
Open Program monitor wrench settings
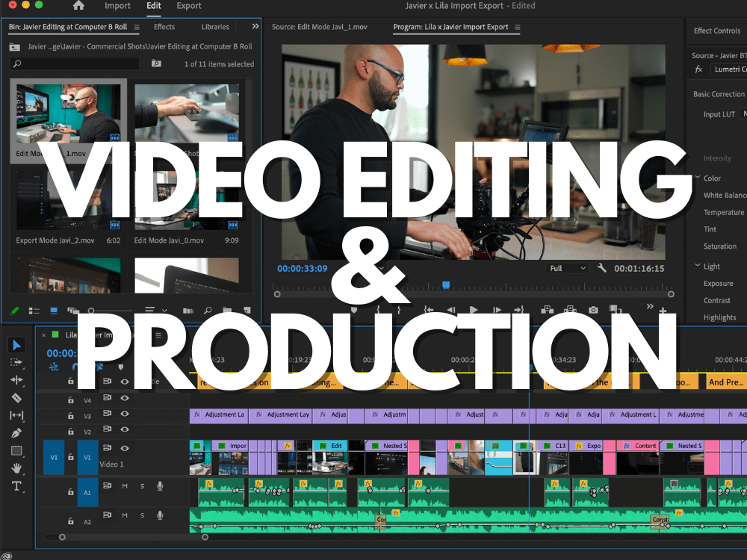[601, 268]
